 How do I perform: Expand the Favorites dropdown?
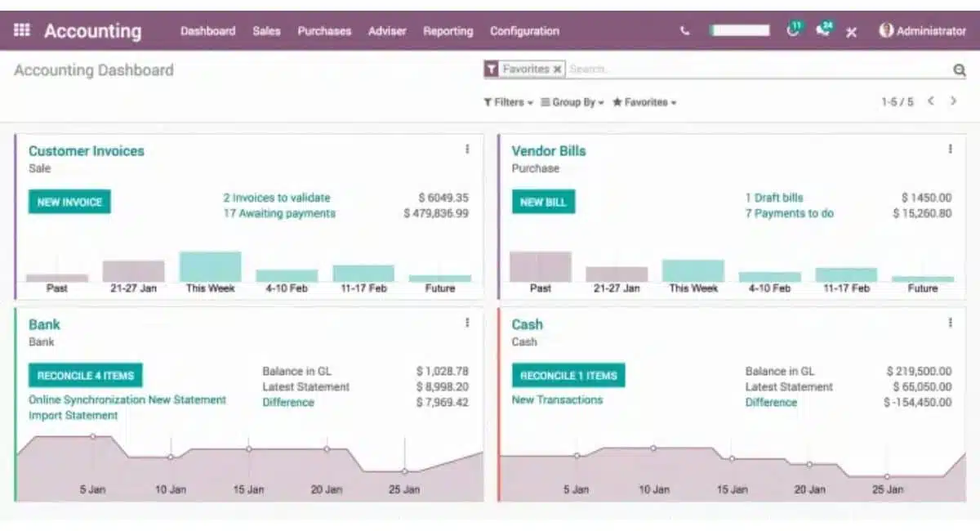pyautogui.click(x=644, y=102)
